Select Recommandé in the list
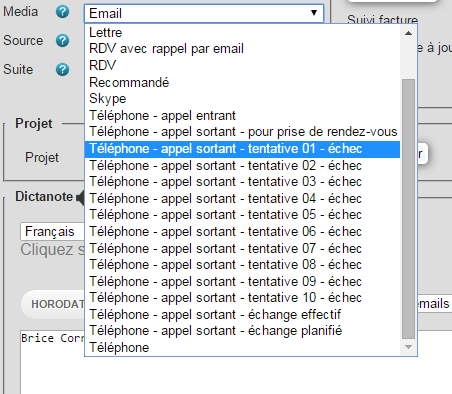The image size is (452, 394). point(242,82)
